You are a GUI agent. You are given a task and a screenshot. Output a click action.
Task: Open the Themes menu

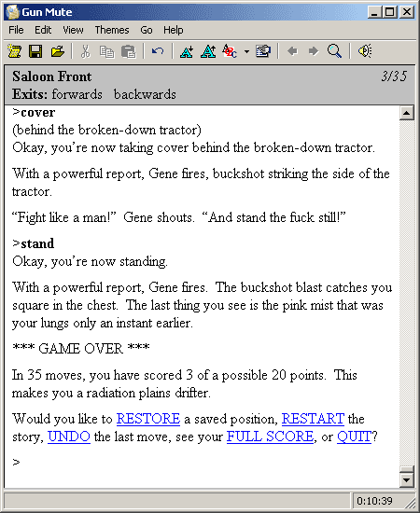112,30
